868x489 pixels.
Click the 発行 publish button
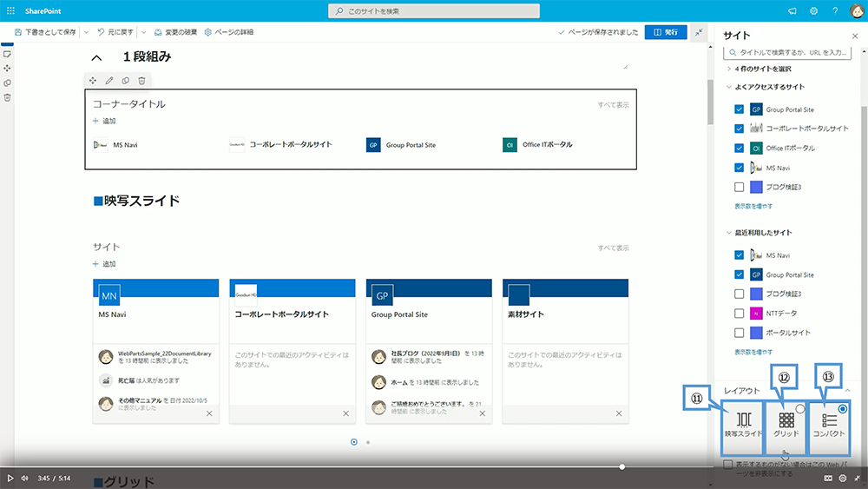tap(666, 32)
